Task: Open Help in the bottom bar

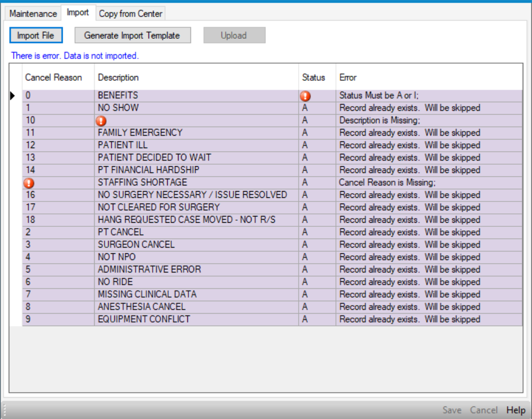Action: click(515, 410)
